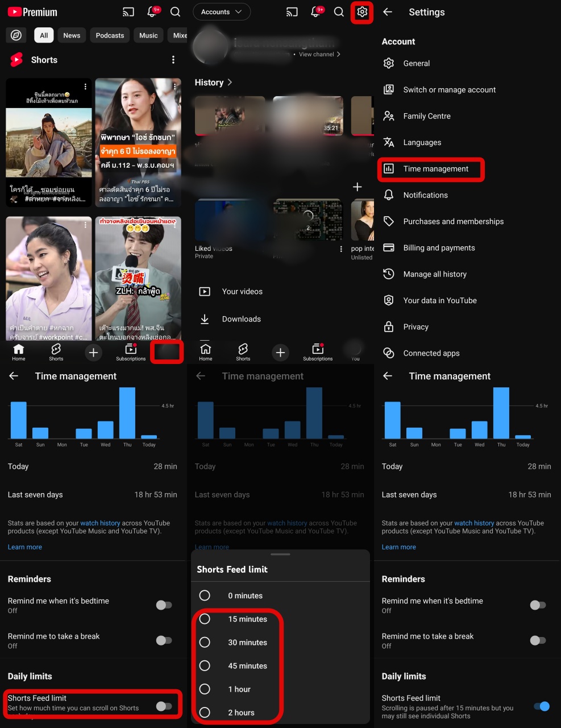Select the News filter chip

point(72,35)
